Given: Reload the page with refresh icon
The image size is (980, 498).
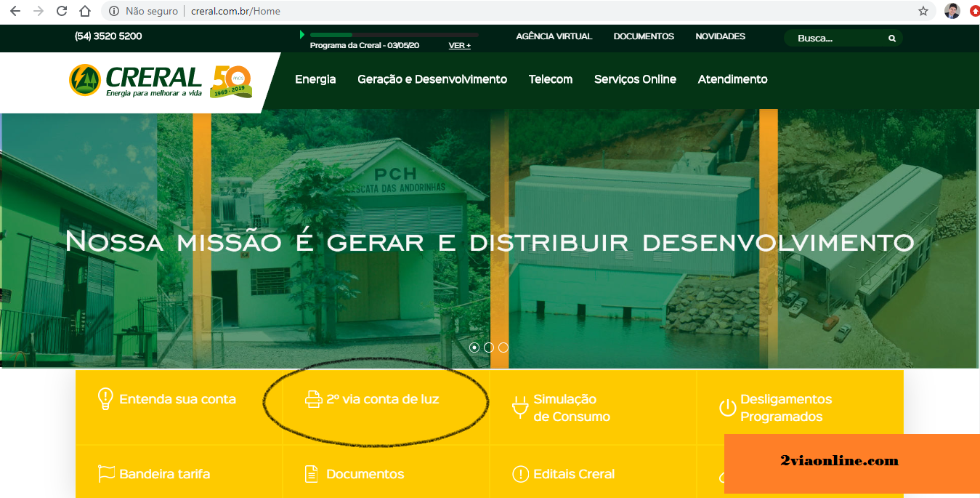Looking at the screenshot, I should (62, 11).
